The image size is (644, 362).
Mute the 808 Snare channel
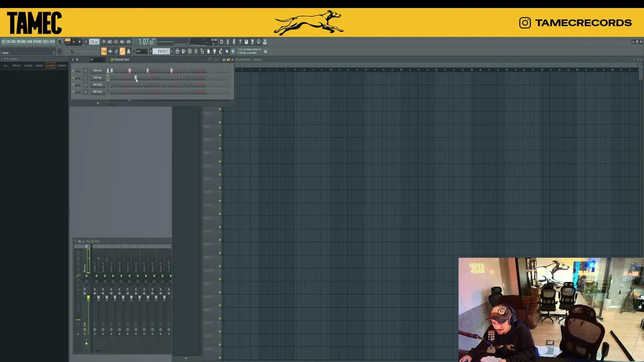click(x=73, y=92)
